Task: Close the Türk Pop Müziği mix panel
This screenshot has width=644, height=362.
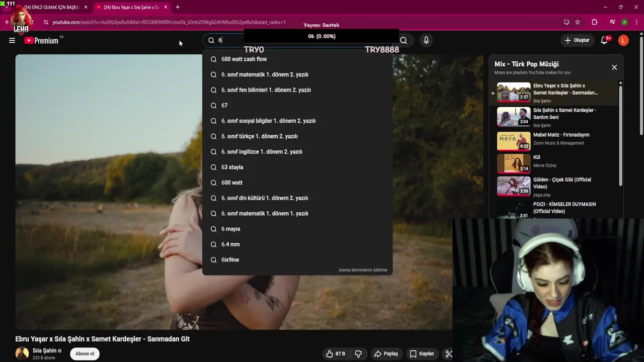Action: click(x=614, y=67)
